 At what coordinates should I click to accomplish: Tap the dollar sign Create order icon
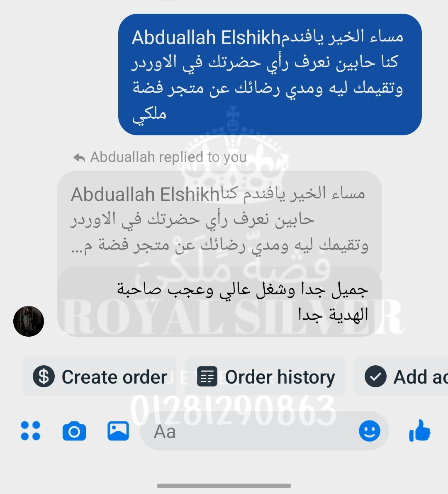click(44, 377)
